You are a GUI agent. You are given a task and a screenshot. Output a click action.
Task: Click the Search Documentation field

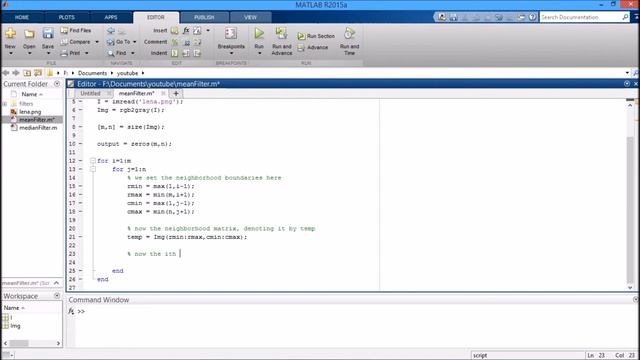581,17
